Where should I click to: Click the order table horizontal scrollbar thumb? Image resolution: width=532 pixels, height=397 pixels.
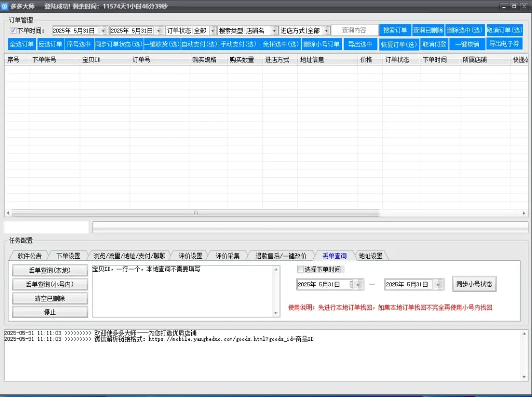pyautogui.click(x=195, y=213)
